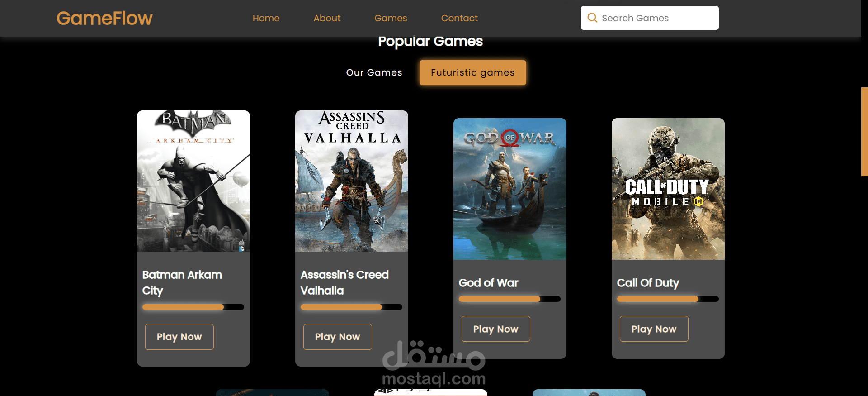Open the Contact nav link
Screen dimensions: 868x396
[459, 18]
